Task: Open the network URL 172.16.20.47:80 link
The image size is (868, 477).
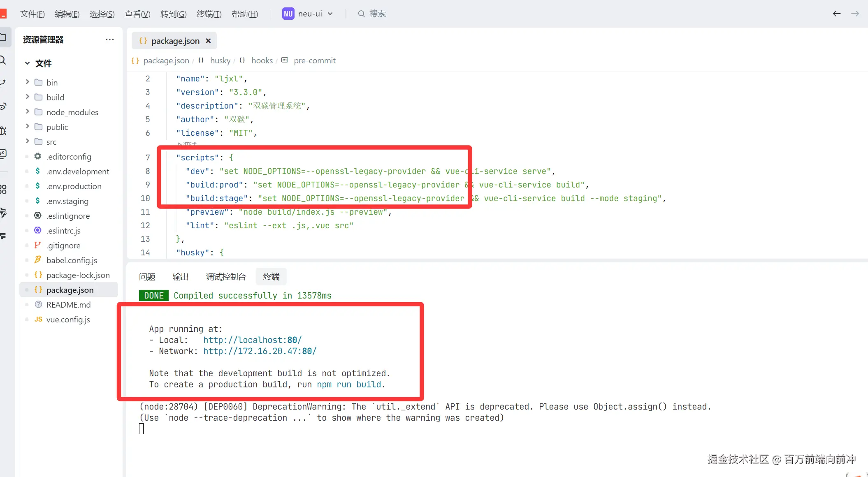Action: [260, 351]
